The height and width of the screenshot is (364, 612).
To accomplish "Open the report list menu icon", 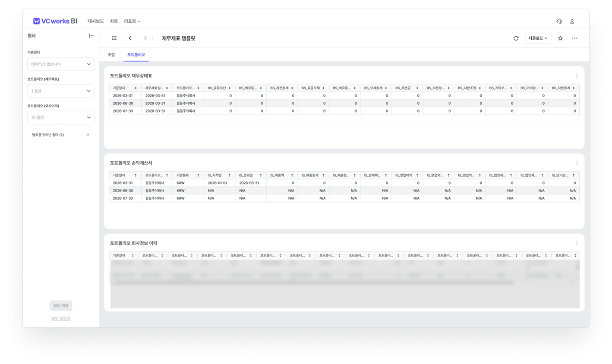I will (x=114, y=38).
